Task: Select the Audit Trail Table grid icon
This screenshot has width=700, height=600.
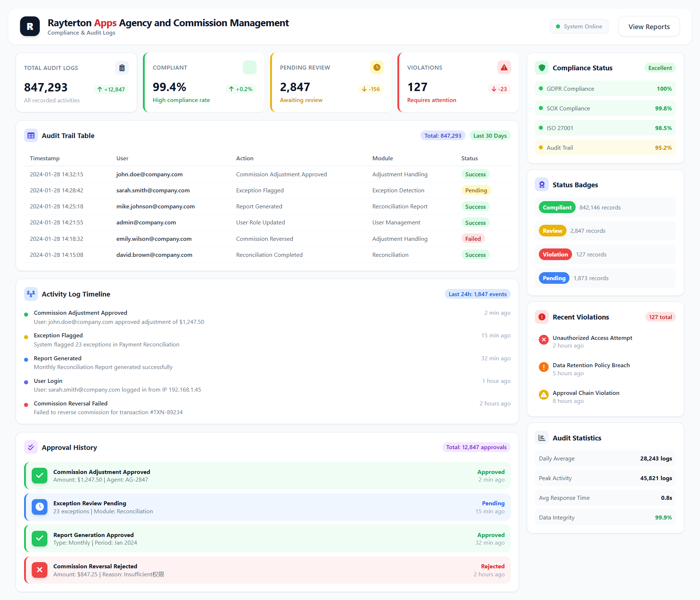Action: coord(31,135)
